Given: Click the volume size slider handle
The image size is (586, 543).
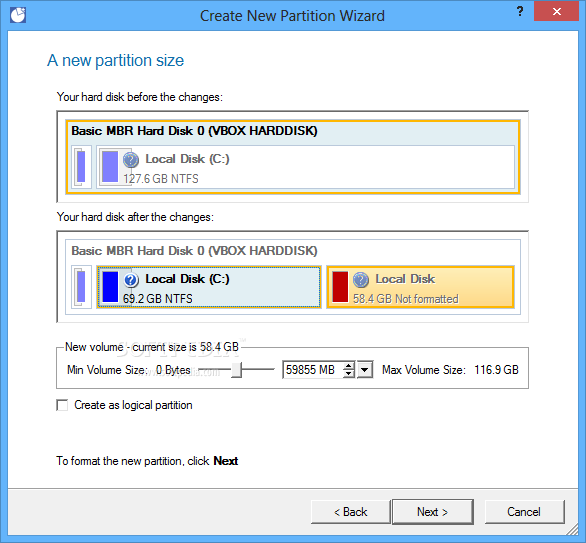Looking at the screenshot, I should [x=236, y=370].
